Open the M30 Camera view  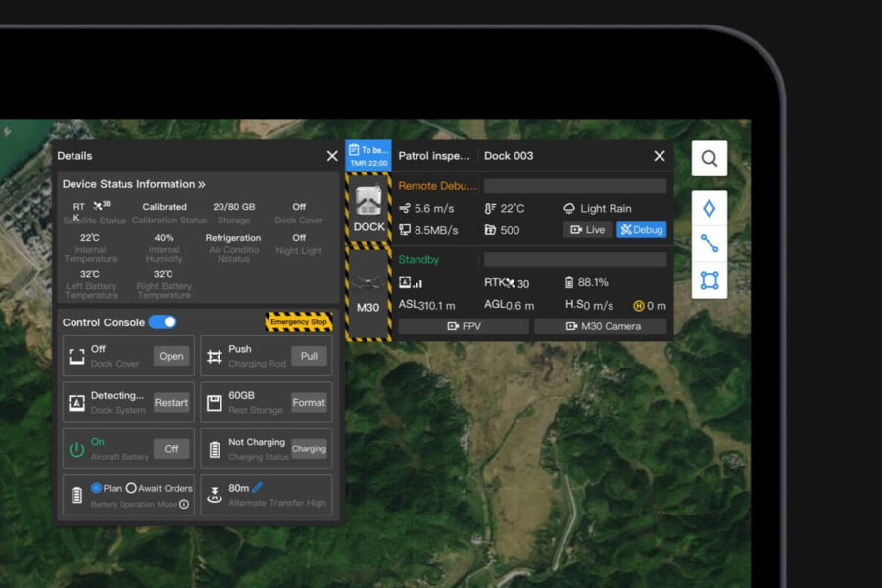[x=601, y=326]
